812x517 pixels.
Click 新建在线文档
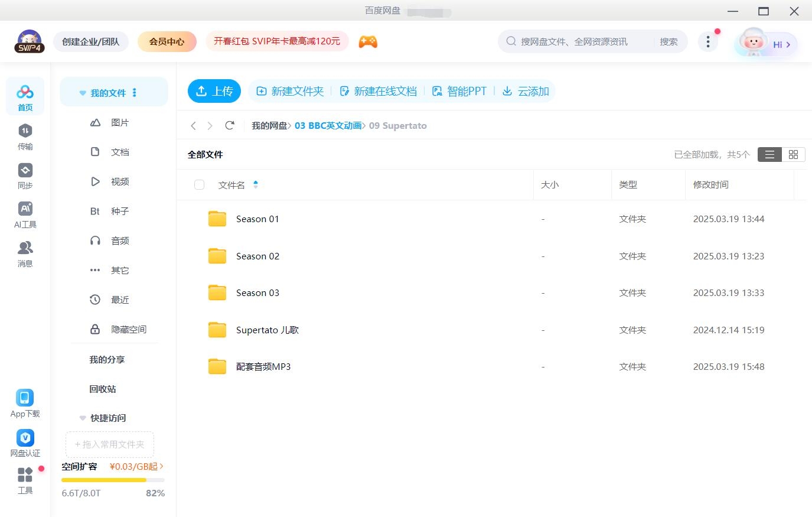[378, 91]
